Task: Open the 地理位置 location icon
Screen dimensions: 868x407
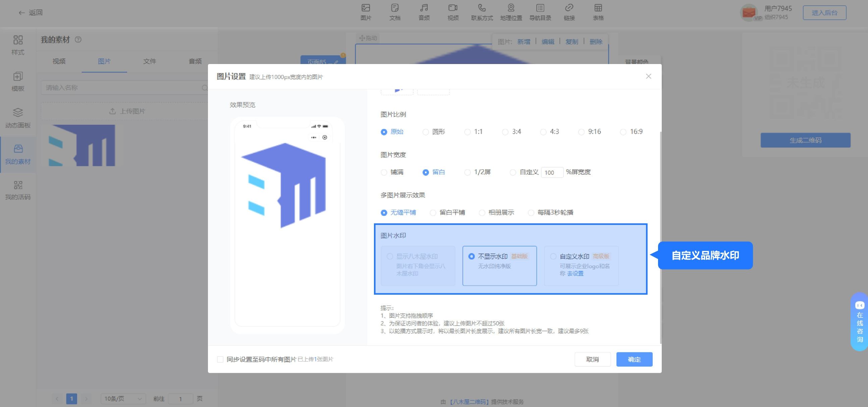Action: 511,12
